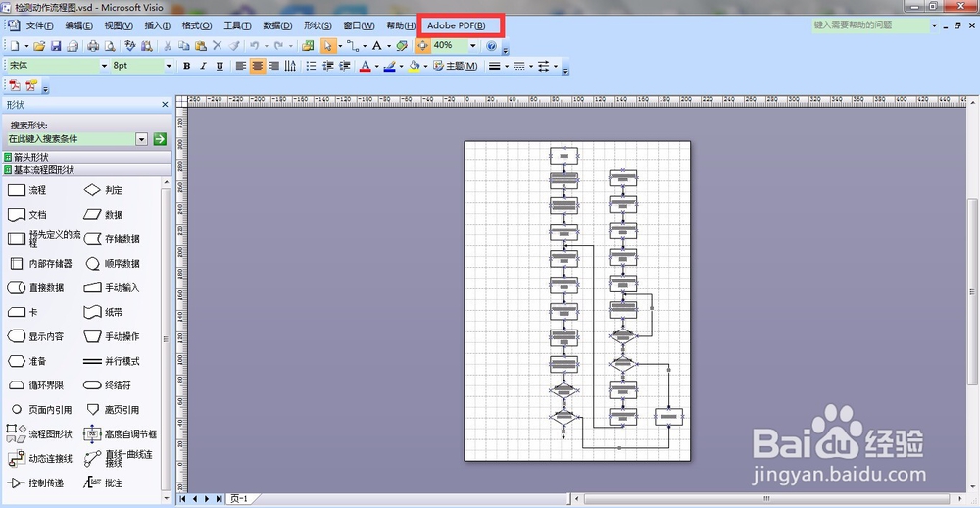The width and height of the screenshot is (980, 508).
Task: Open the font name dropdown (宋体)
Action: click(105, 65)
